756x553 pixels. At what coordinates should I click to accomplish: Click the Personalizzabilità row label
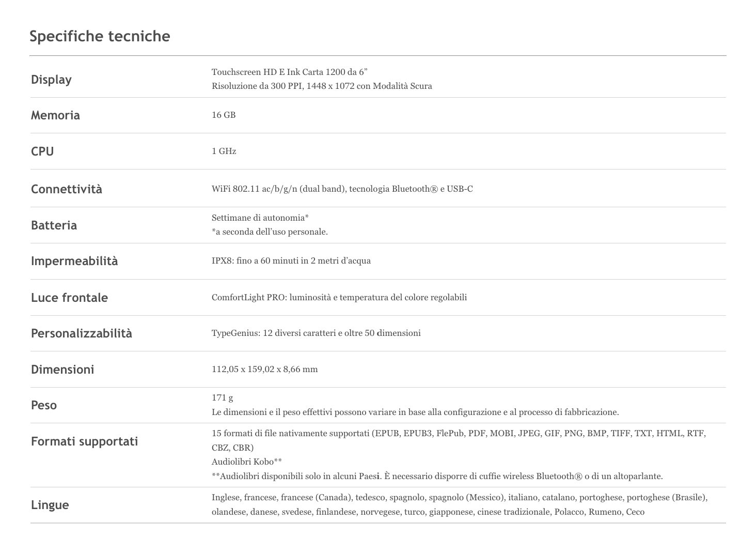[82, 333]
